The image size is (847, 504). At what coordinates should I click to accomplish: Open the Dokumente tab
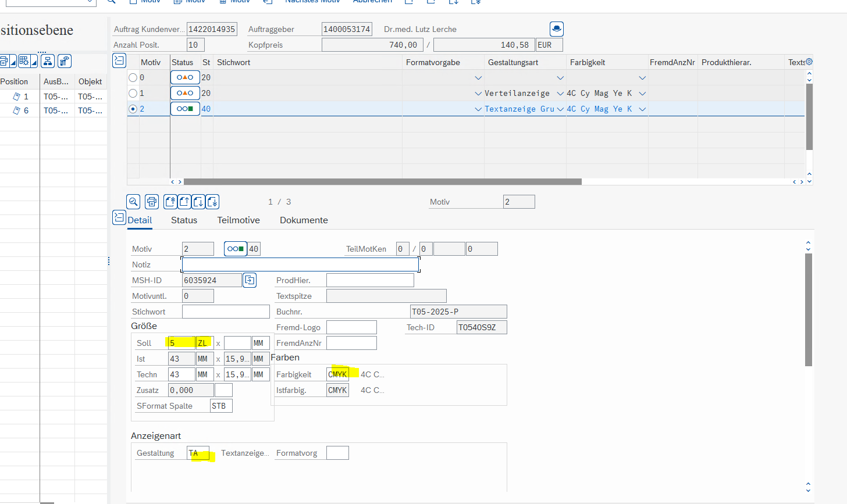pyautogui.click(x=304, y=220)
